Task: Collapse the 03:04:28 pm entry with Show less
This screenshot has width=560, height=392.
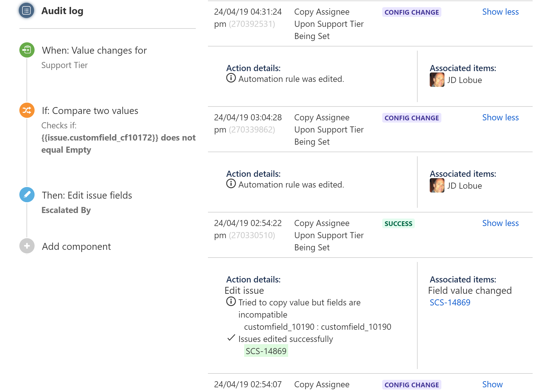Action: [500, 118]
